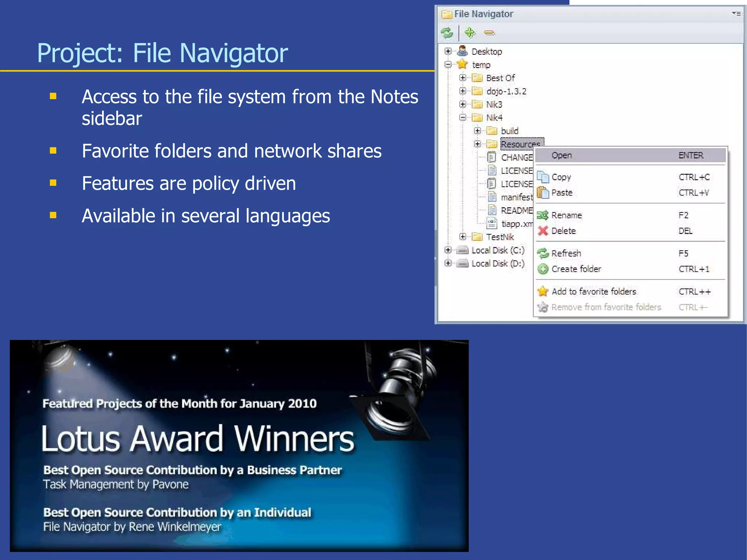Collapse the Nik4 folder node
The height and width of the screenshot is (560, 747).
pos(463,117)
